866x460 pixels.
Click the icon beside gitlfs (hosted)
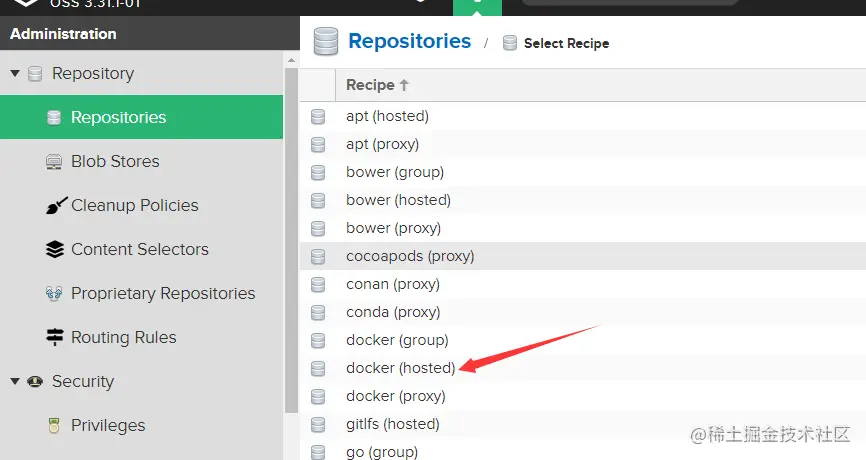[318, 425]
